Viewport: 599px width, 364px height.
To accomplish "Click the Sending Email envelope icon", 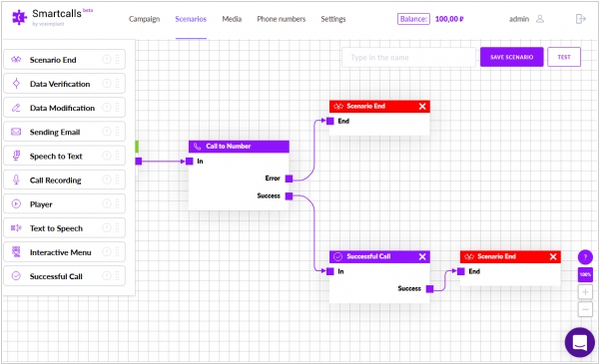I will coord(16,132).
